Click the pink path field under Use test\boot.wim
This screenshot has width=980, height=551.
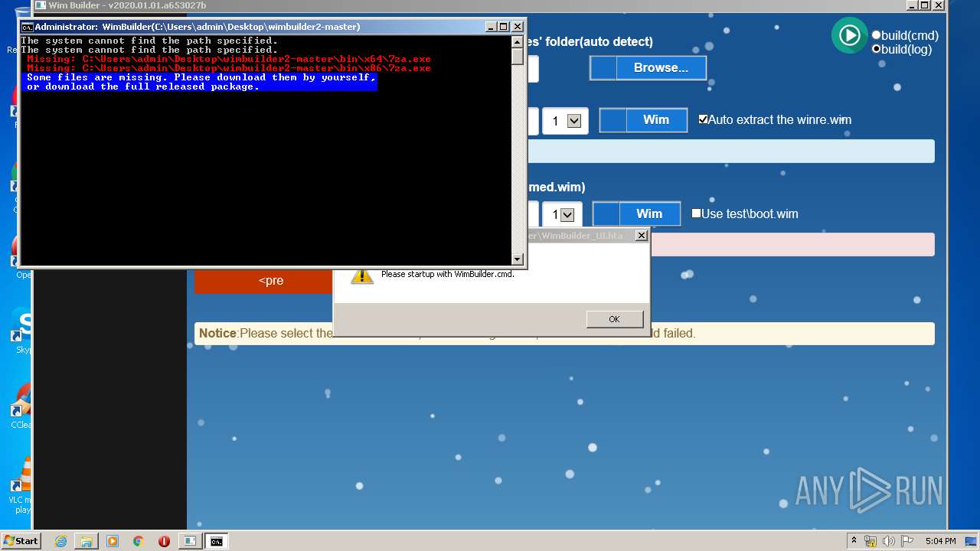(792, 245)
